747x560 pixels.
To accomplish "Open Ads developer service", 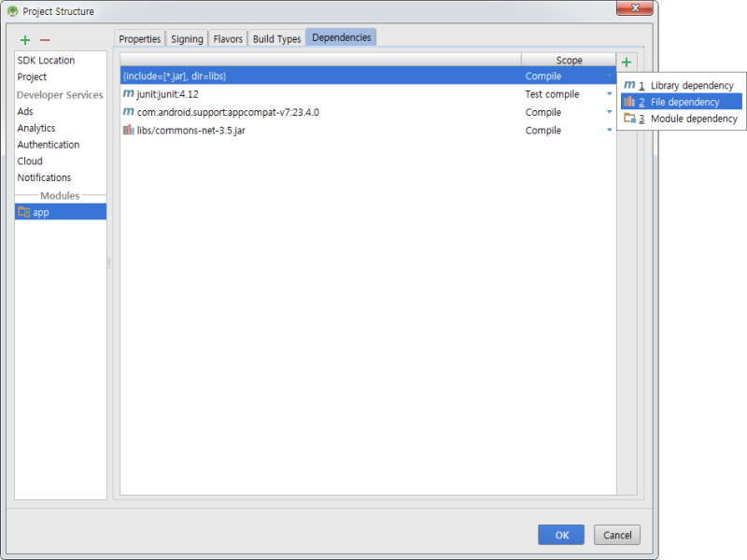I will click(25, 111).
